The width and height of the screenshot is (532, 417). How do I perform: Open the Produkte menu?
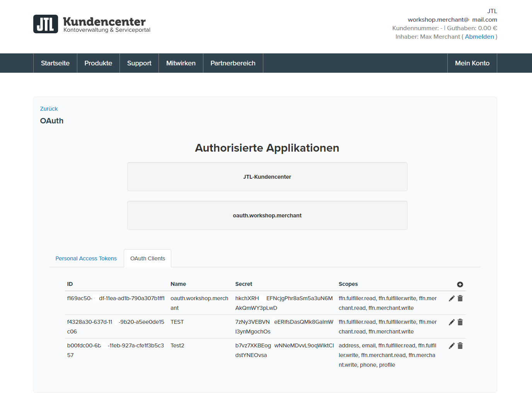click(98, 63)
